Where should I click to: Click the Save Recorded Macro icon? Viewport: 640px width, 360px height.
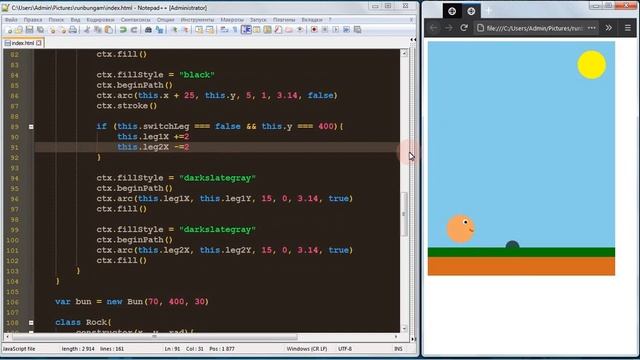(x=358, y=29)
